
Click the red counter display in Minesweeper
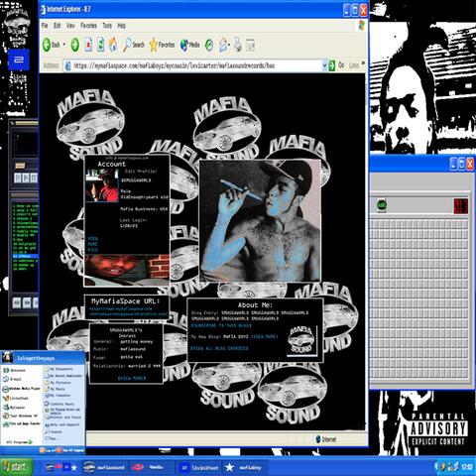[x=461, y=206]
